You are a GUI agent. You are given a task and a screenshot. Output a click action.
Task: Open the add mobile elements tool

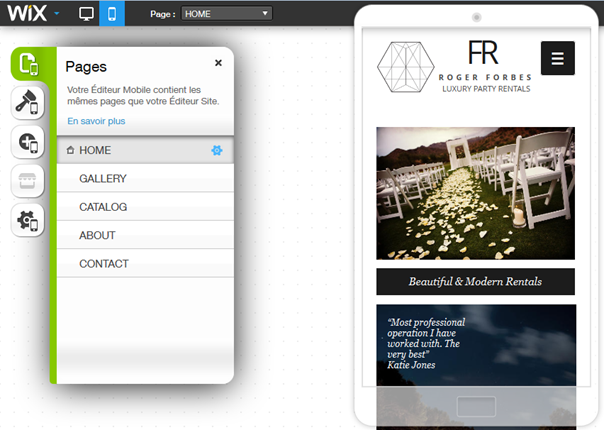coord(27,142)
